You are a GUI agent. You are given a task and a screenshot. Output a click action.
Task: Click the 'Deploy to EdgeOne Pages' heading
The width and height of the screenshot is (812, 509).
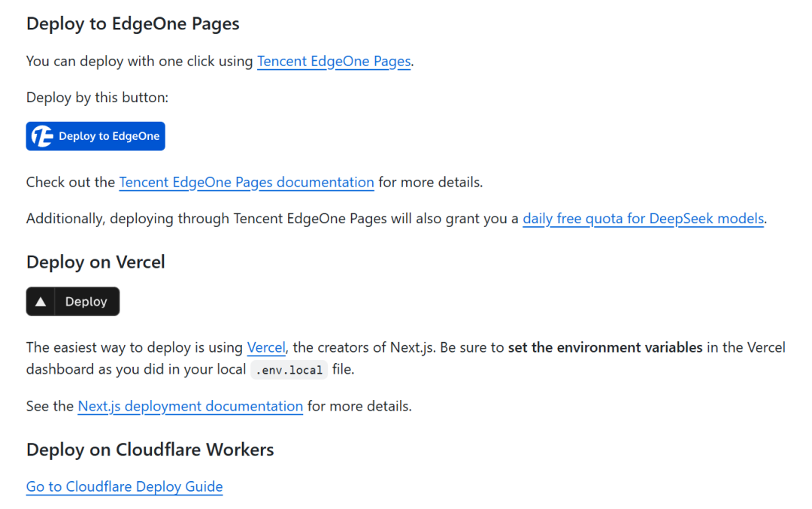coord(133,24)
